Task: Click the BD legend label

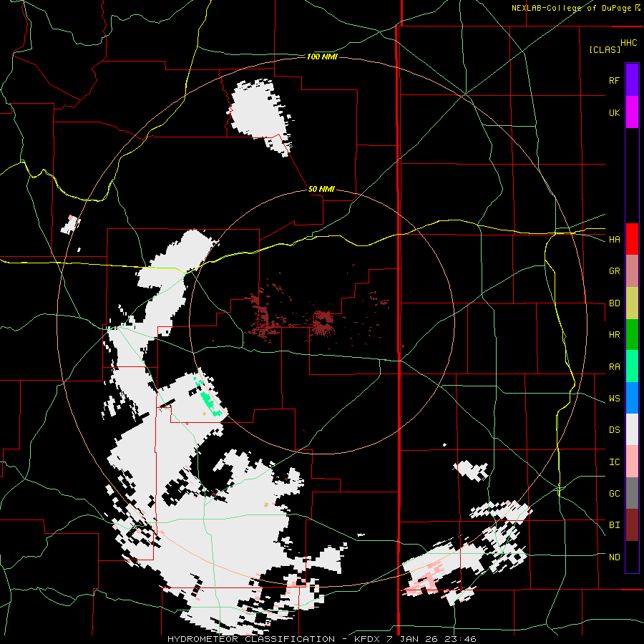Action: pyautogui.click(x=614, y=303)
